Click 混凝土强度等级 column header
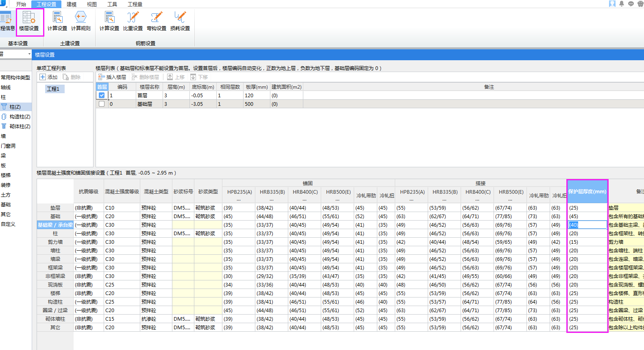The height and width of the screenshot is (350, 644). 122,191
